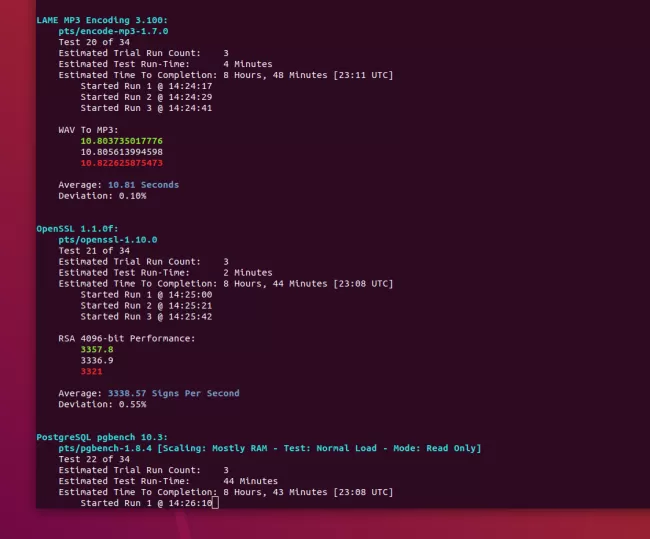Click the 'LAME MP3 Encoding 3.100:' heading
The width and height of the screenshot is (650, 539).
click(102, 20)
